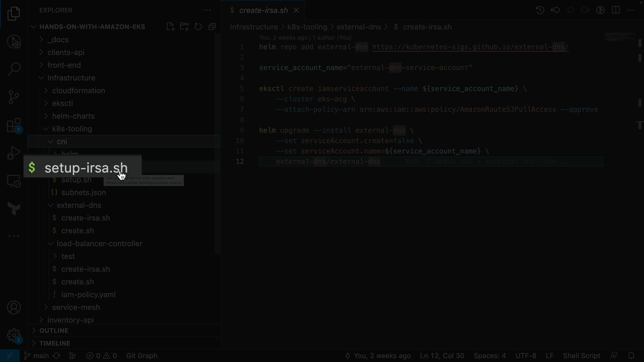Open the Source Control view
The width and height of the screenshot is (644, 362).
coord(14,97)
